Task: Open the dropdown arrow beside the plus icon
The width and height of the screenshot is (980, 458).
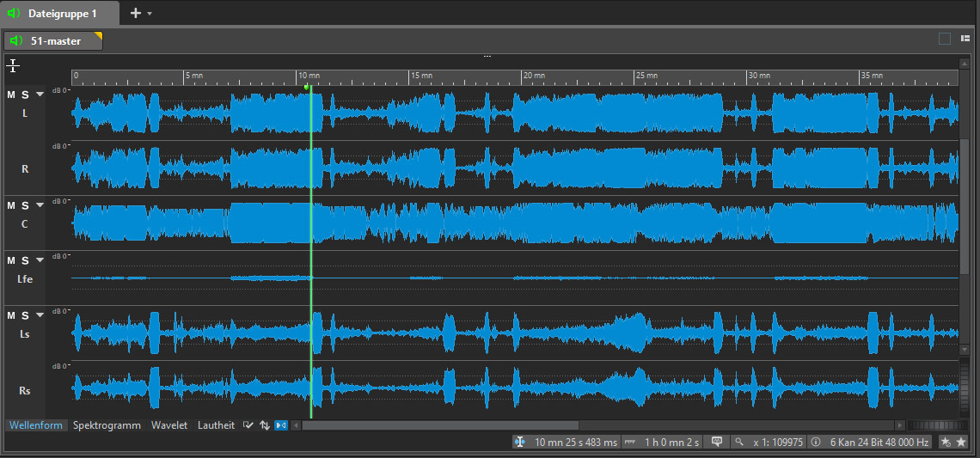Action: pyautogui.click(x=150, y=14)
